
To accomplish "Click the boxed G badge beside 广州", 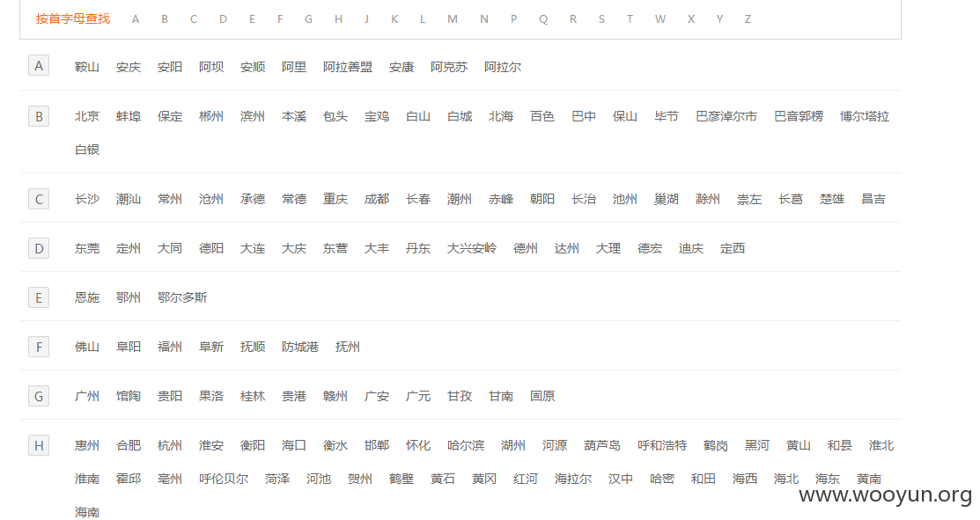I will pyautogui.click(x=39, y=397).
